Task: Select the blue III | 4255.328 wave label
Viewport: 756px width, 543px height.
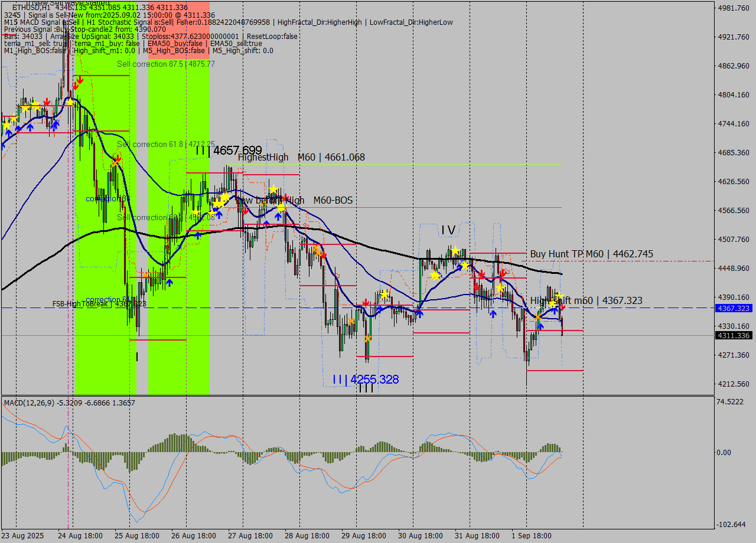Action: coord(366,380)
